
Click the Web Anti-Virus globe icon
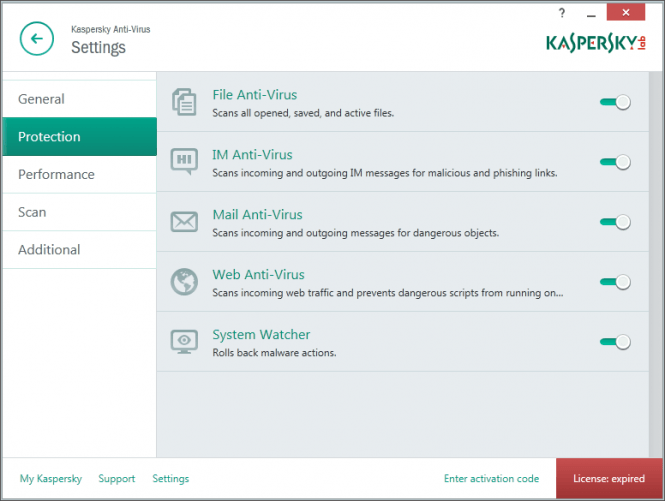tap(184, 282)
